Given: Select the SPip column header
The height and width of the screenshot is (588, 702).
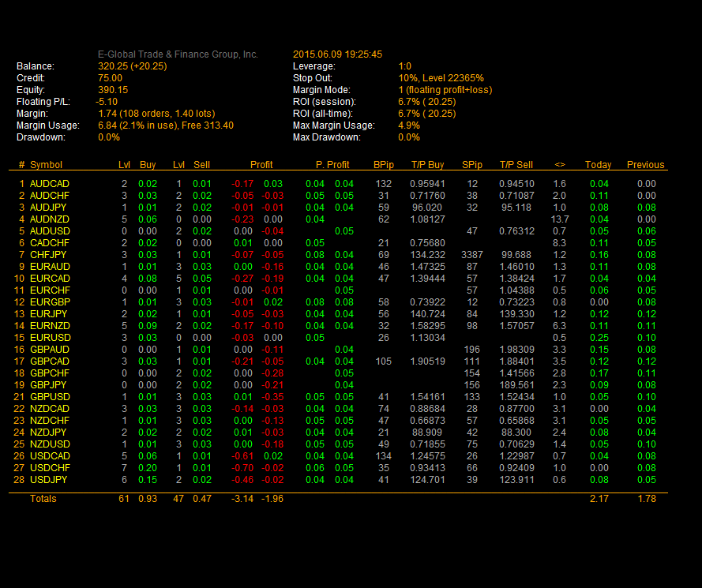Looking at the screenshot, I should tap(471, 165).
